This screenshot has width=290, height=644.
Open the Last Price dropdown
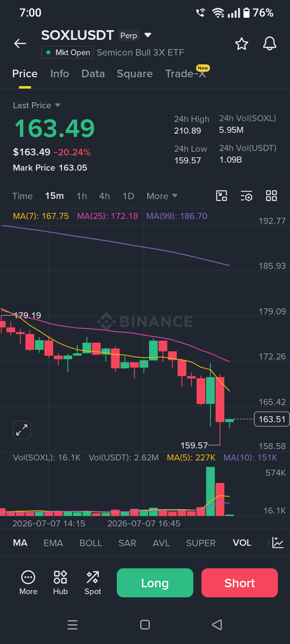click(x=37, y=105)
